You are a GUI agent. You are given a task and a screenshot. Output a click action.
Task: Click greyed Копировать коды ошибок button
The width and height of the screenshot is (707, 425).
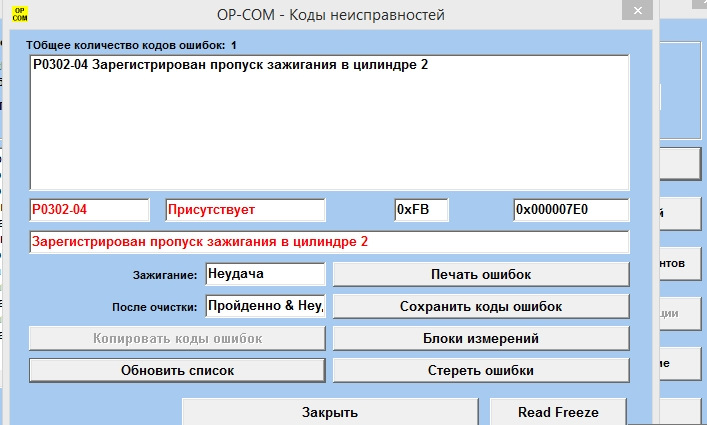coord(177,338)
